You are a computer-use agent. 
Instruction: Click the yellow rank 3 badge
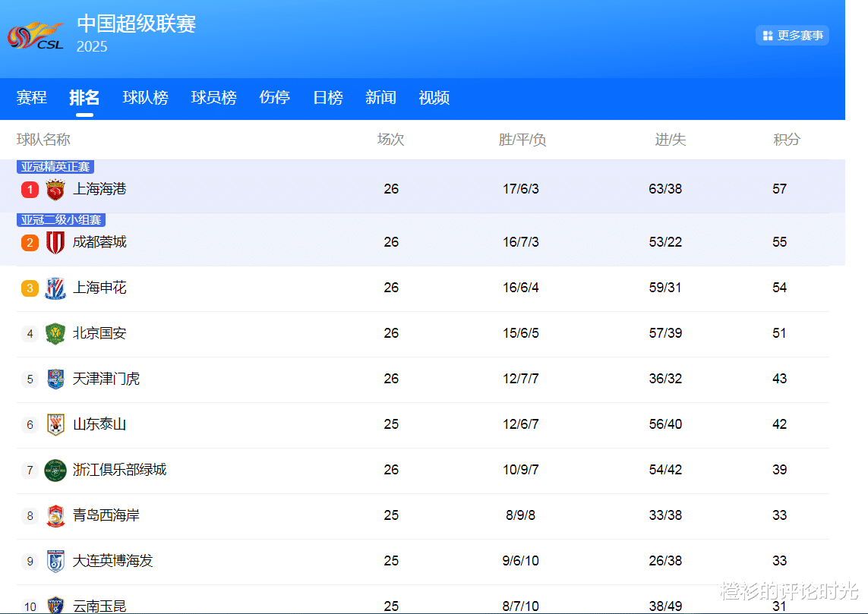[30, 288]
